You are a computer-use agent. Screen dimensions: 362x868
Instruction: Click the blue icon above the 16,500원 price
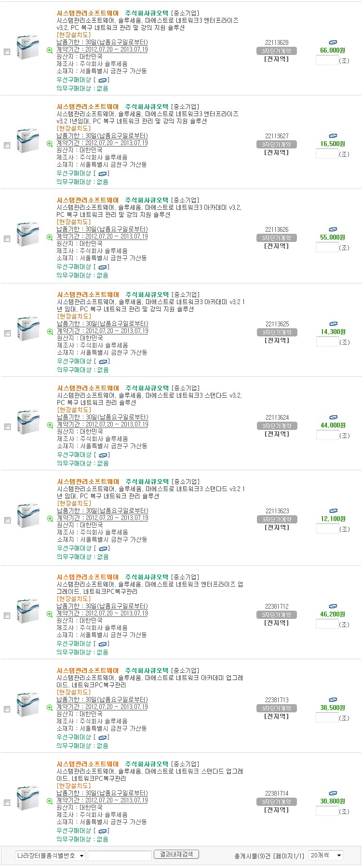[x=333, y=136]
